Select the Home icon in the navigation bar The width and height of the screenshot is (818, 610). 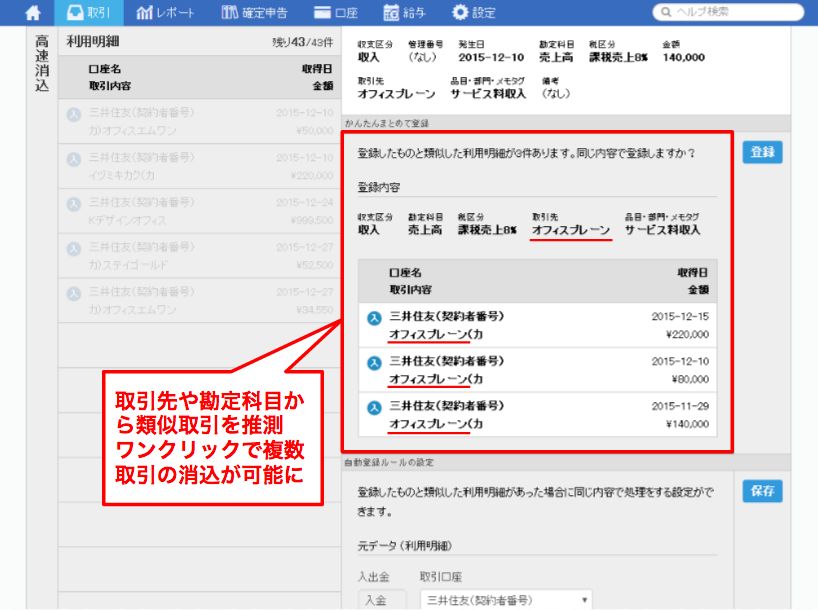coord(32,12)
